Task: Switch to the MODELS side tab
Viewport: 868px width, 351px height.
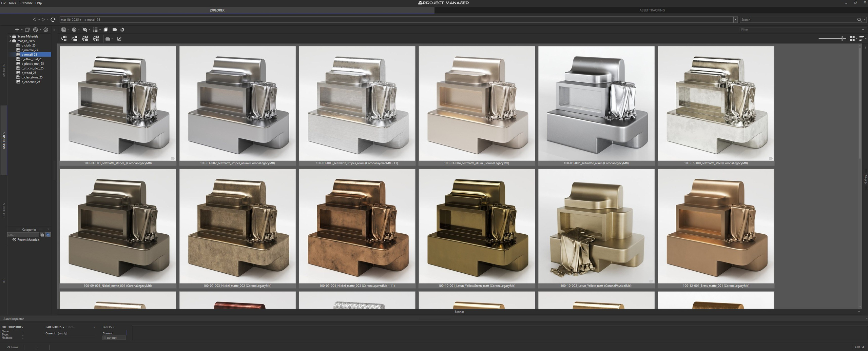Action: (4, 70)
